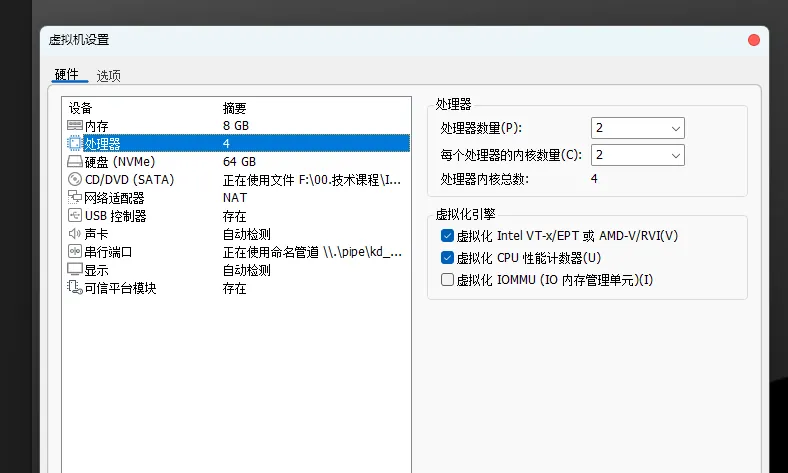Toggle 虚拟化 Intel VT-x/EPT 或 AMD-V/RVI checkbox
The height and width of the screenshot is (473, 788).
click(447, 235)
